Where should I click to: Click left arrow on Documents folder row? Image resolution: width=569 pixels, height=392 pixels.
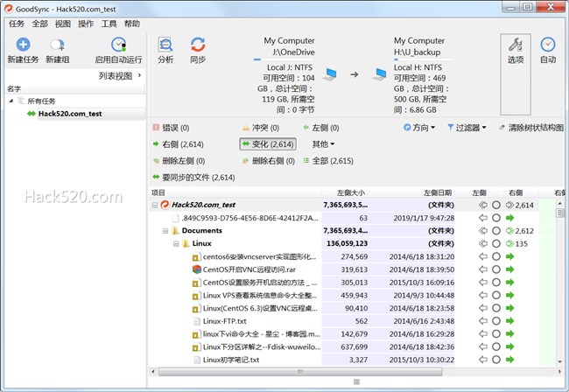[483, 231]
